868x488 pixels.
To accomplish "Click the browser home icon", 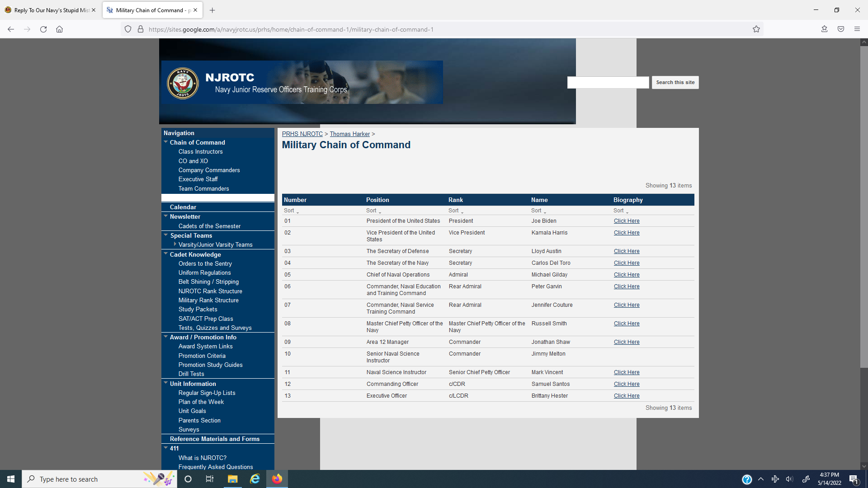I will [59, 29].
